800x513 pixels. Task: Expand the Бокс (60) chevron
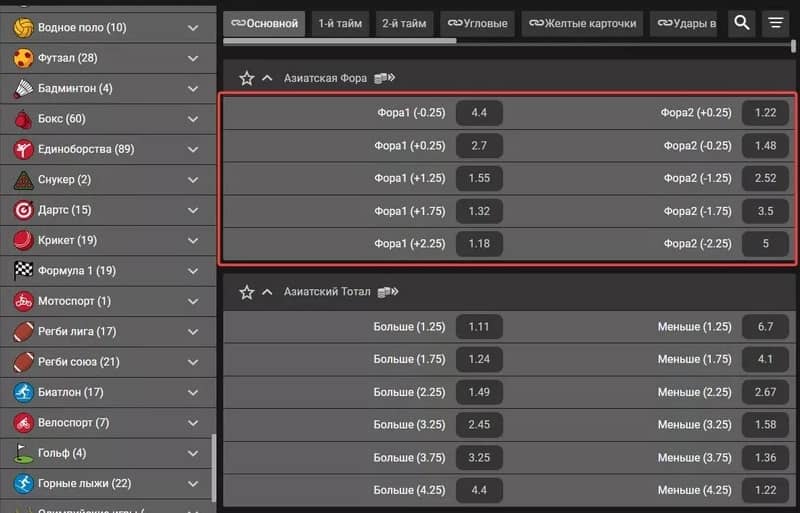coord(193,119)
